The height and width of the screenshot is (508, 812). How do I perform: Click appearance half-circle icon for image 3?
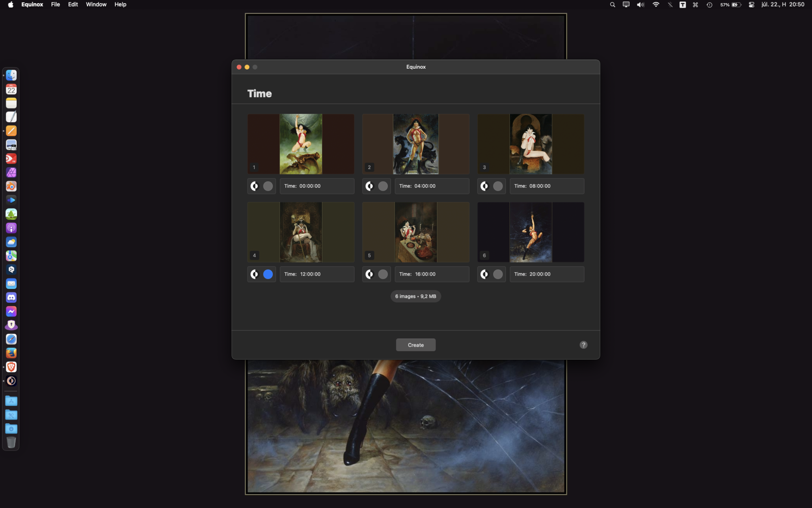click(x=484, y=186)
